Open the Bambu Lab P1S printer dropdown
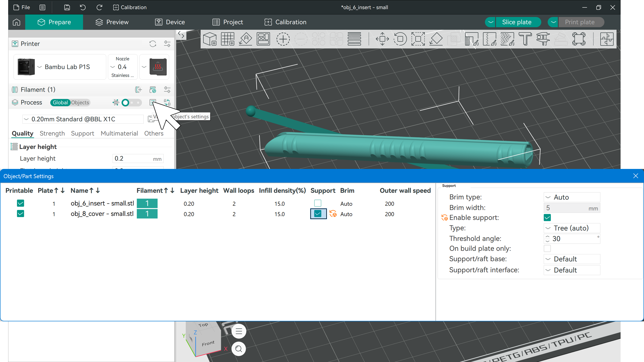This screenshot has width=644, height=362. tap(60, 67)
